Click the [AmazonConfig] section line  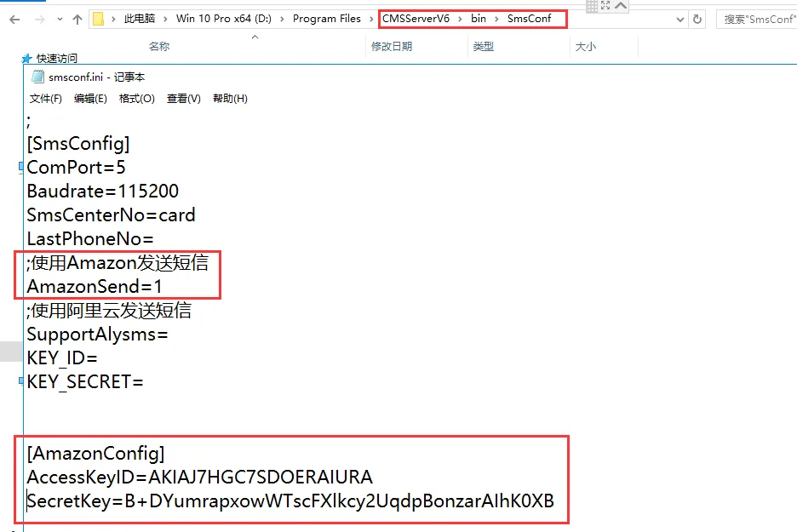(96, 453)
